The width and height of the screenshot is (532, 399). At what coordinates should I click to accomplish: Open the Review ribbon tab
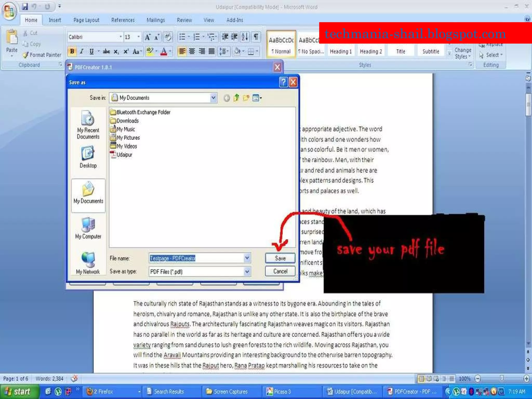[184, 20]
